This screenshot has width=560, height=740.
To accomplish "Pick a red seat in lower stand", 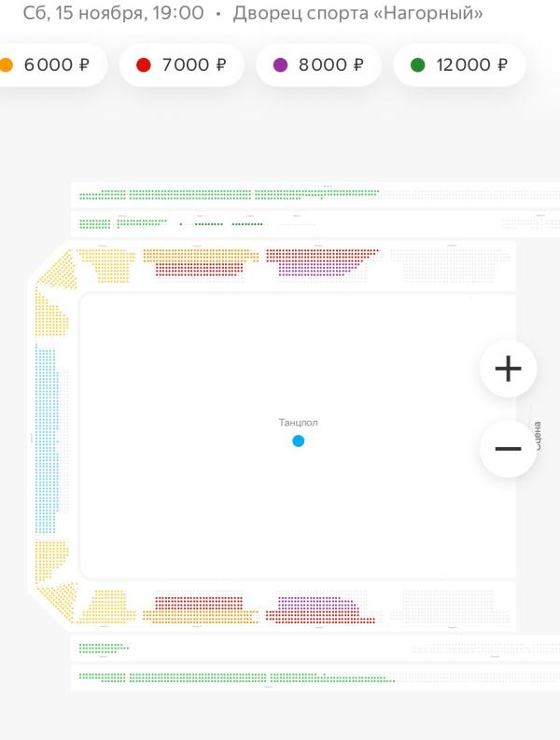I will (198, 603).
